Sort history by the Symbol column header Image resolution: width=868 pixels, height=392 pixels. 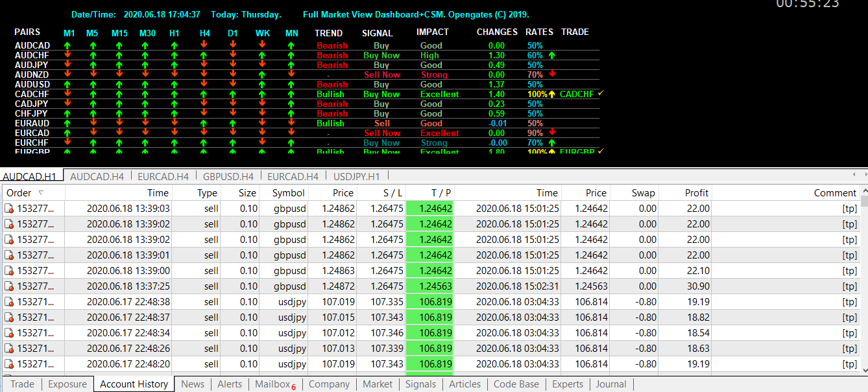tap(283, 192)
